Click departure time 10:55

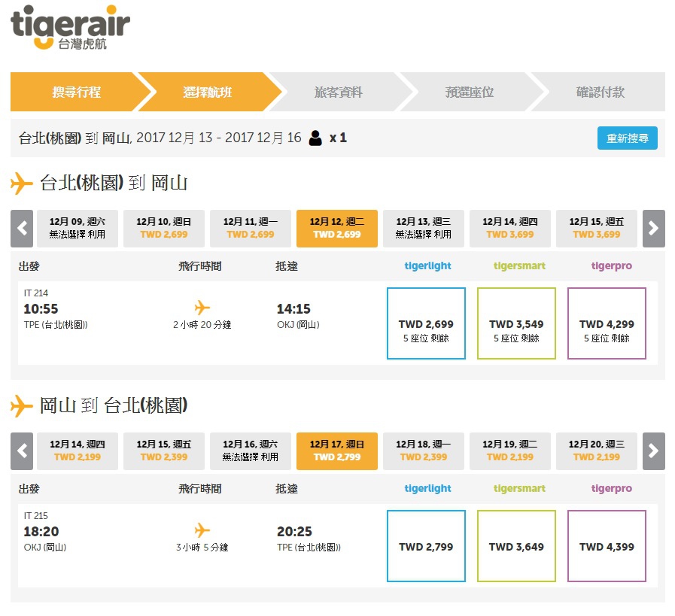[41, 309]
